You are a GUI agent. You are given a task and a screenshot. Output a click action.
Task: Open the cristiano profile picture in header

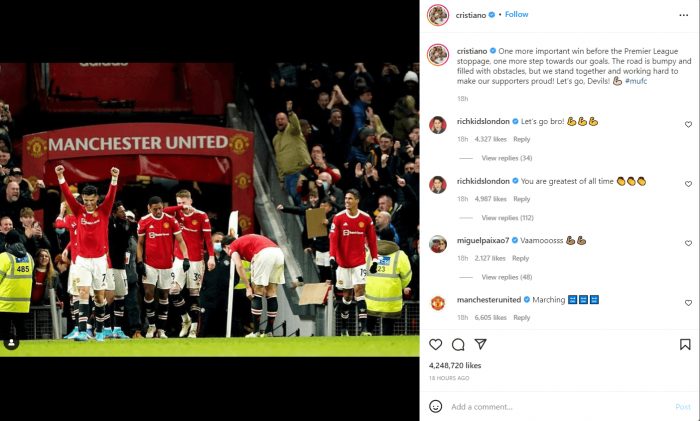point(438,15)
